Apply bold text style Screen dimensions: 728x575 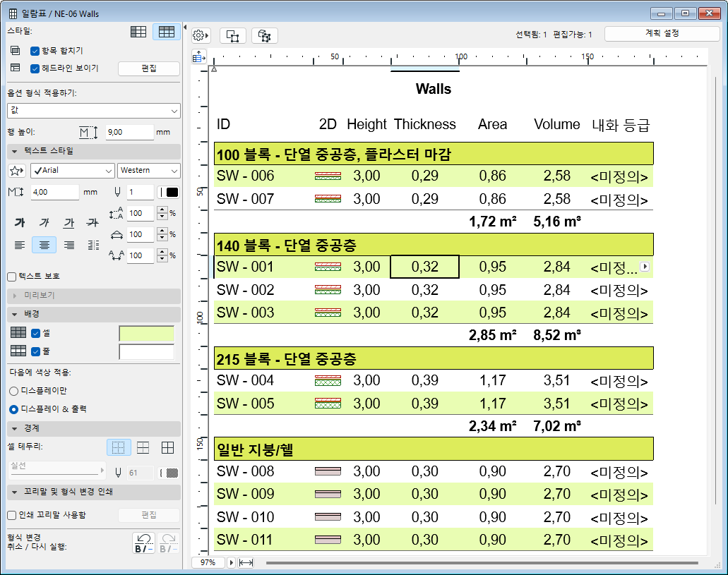[x=20, y=222]
